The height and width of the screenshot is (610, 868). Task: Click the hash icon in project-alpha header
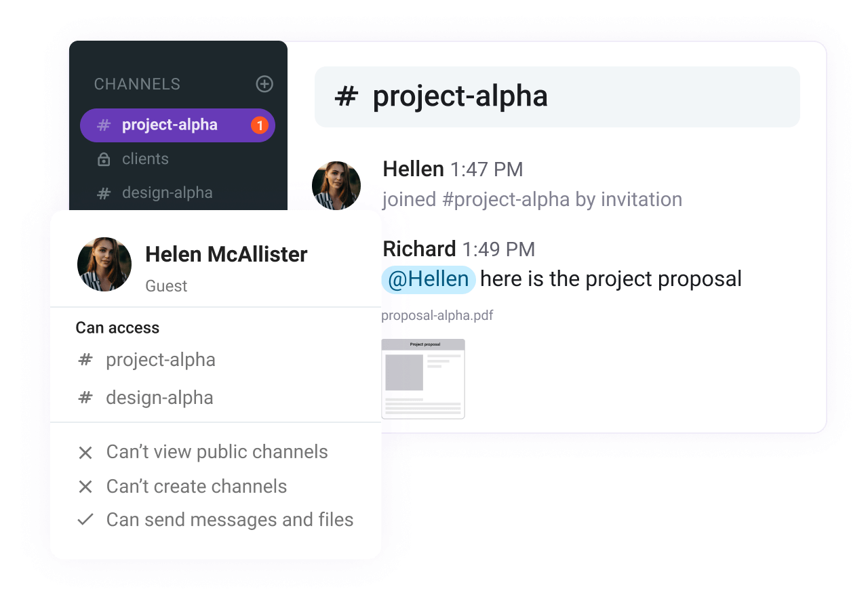point(346,97)
